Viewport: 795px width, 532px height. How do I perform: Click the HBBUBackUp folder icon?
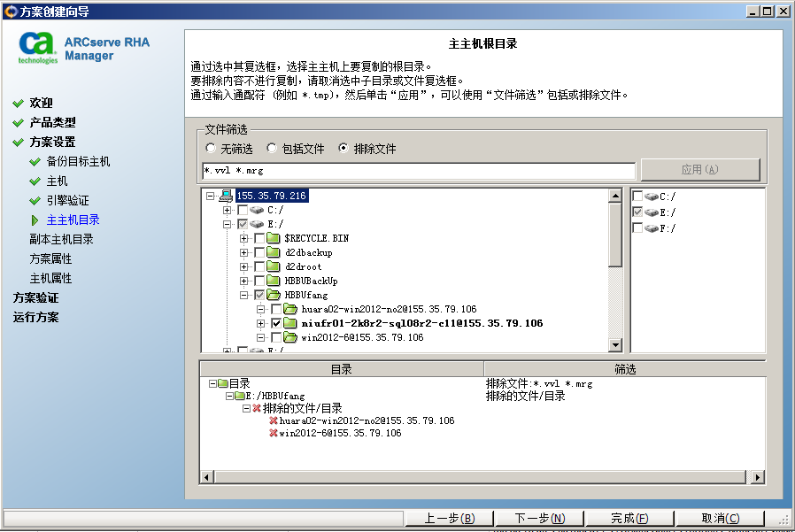pyautogui.click(x=274, y=281)
